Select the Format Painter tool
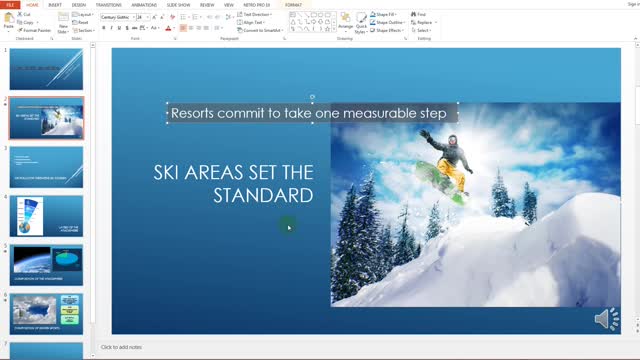The image size is (640, 360). 34,30
